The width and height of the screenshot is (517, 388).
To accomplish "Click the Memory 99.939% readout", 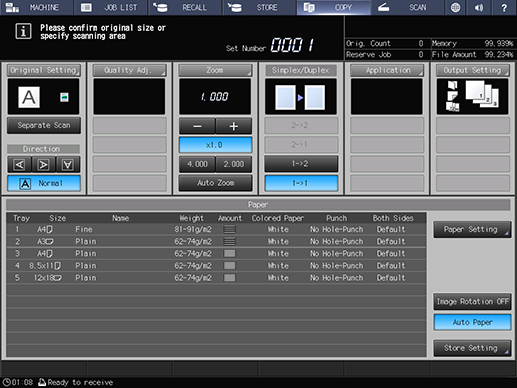I will pyautogui.click(x=473, y=43).
